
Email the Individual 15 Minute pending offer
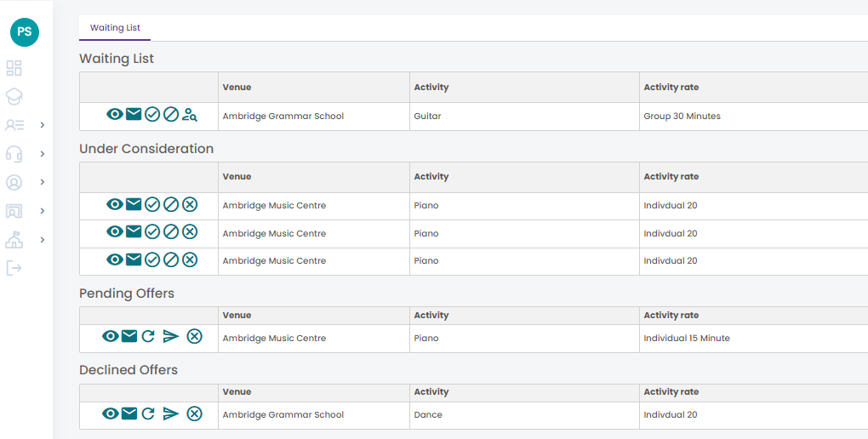click(x=129, y=336)
